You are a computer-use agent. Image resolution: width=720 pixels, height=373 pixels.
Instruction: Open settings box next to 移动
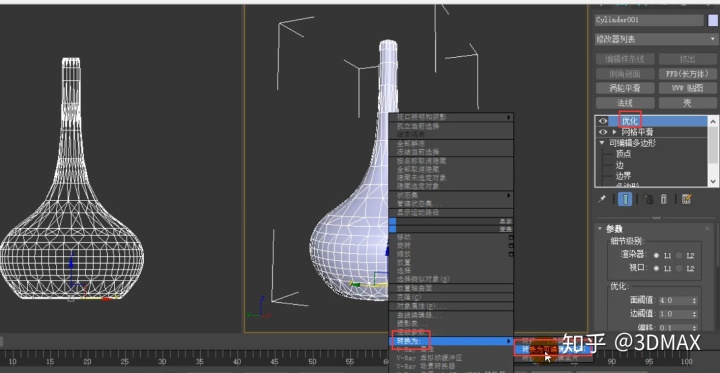tap(511, 237)
